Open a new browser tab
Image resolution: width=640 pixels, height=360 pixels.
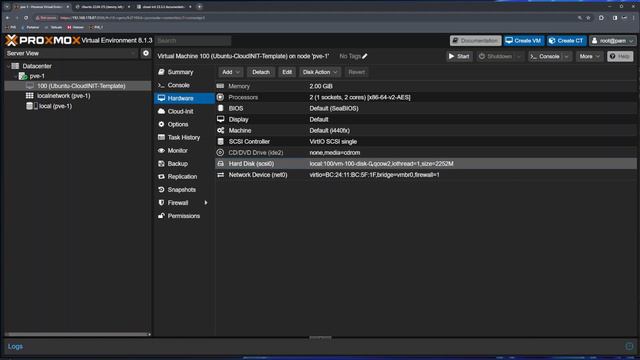[x=200, y=7]
